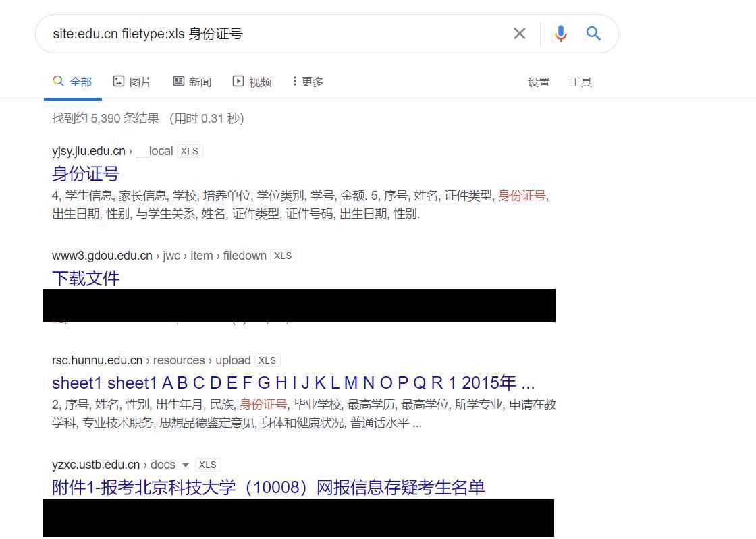Click the images tab picture icon
756x539 pixels.
(x=119, y=81)
